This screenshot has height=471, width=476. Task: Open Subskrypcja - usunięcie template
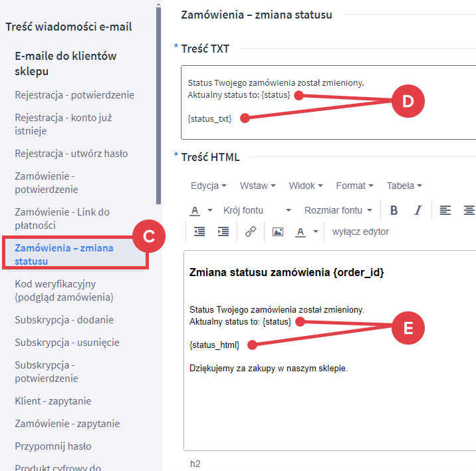pyautogui.click(x=67, y=343)
